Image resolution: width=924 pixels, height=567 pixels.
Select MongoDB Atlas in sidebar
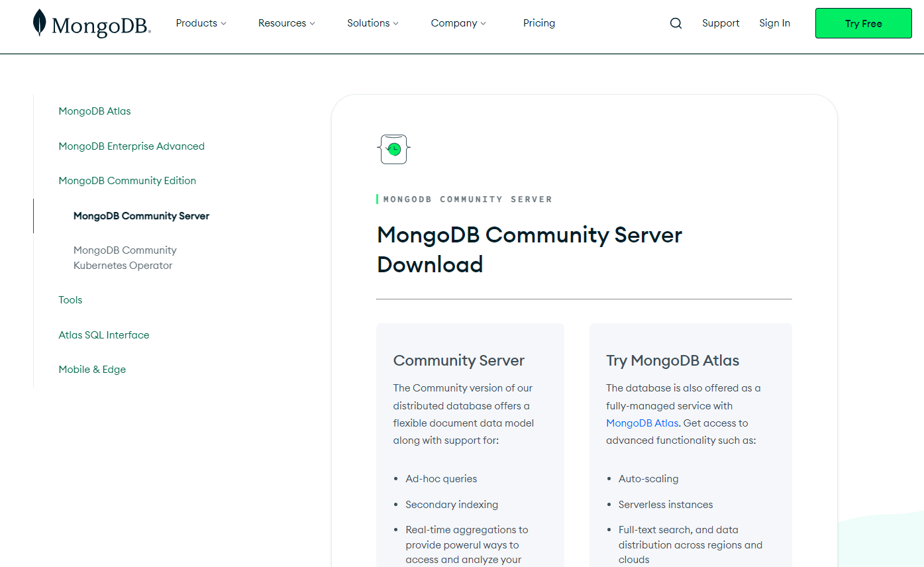95,111
